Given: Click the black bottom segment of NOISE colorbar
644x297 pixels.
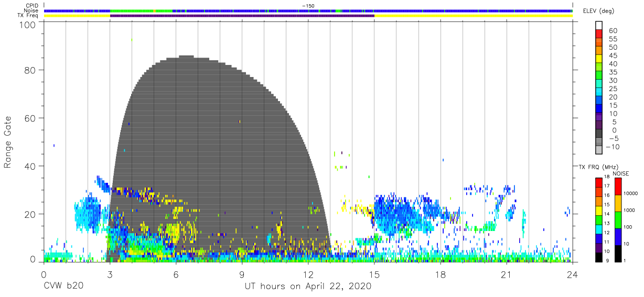Looking at the screenshot, I should (x=617, y=254).
